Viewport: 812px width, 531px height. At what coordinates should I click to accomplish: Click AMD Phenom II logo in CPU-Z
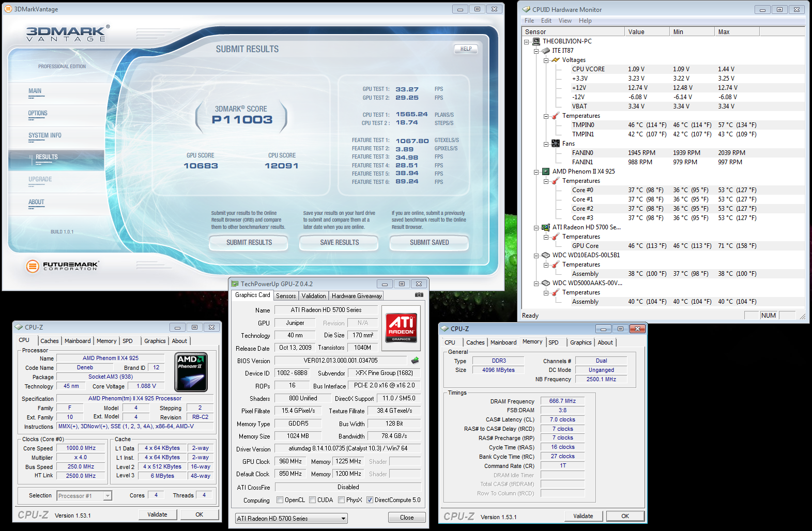[191, 372]
